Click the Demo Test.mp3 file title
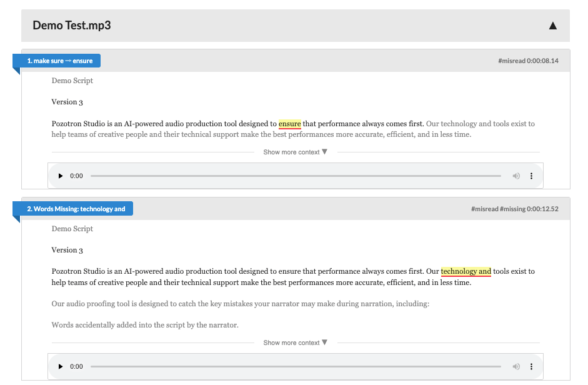The width and height of the screenshot is (588, 385). [72, 26]
